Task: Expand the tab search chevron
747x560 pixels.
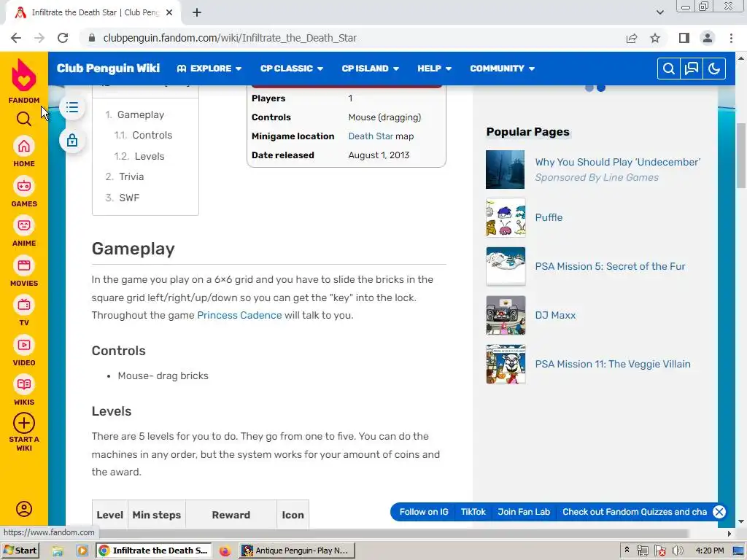Action: coord(659,12)
